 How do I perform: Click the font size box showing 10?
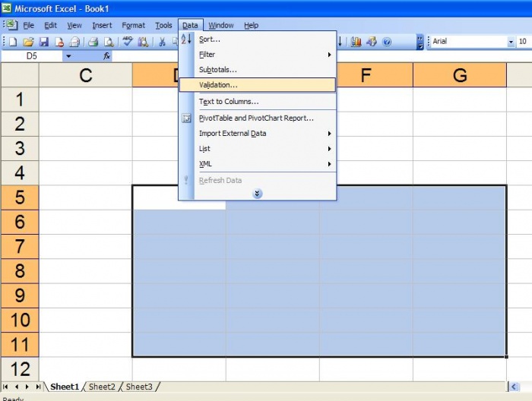(x=524, y=42)
